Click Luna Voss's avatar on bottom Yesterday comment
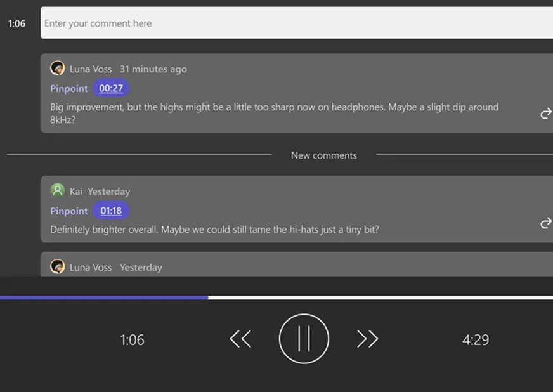The width and height of the screenshot is (553, 392). pos(58,266)
